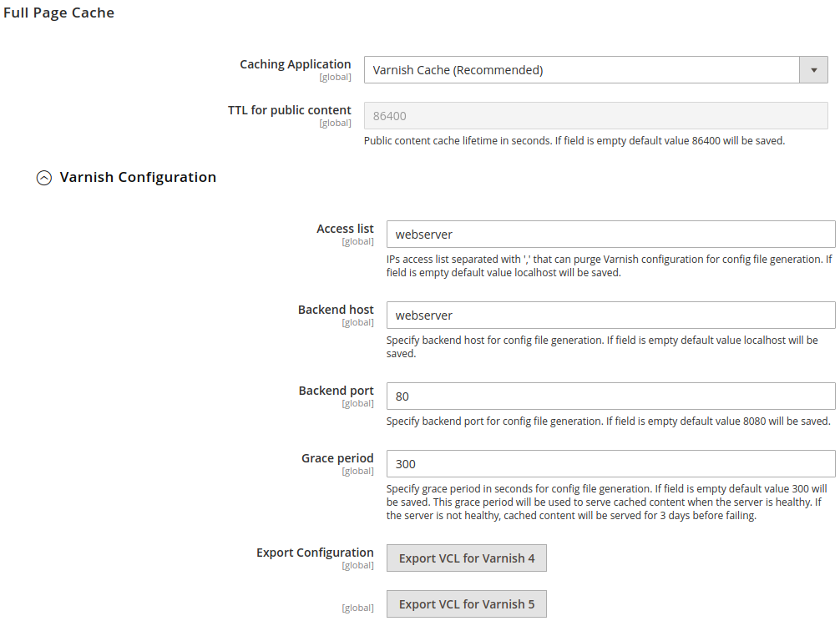Click the Export Configuration label

(x=315, y=553)
